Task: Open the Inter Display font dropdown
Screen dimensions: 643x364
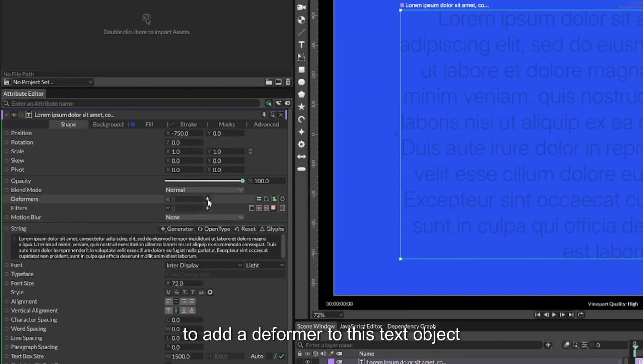Action: pyautogui.click(x=204, y=265)
